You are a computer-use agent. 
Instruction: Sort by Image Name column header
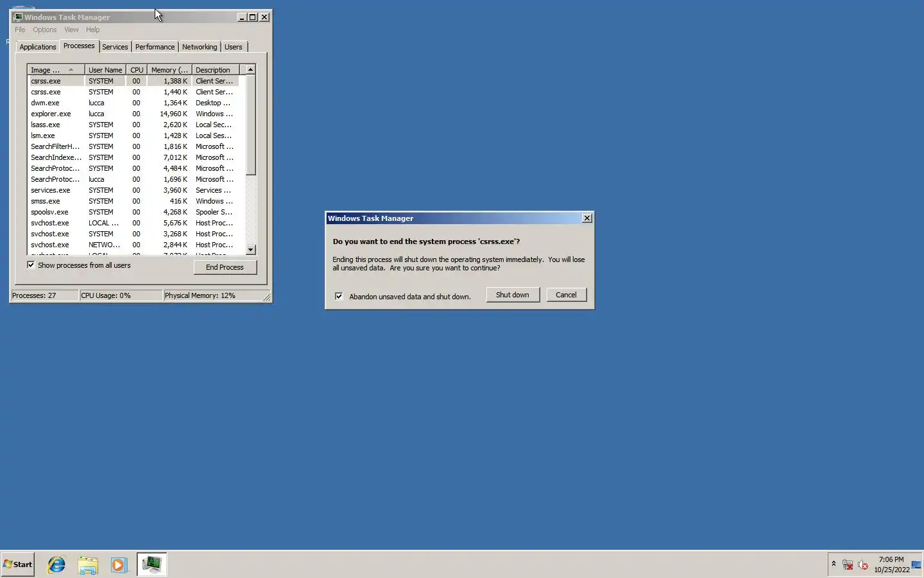click(x=56, y=70)
